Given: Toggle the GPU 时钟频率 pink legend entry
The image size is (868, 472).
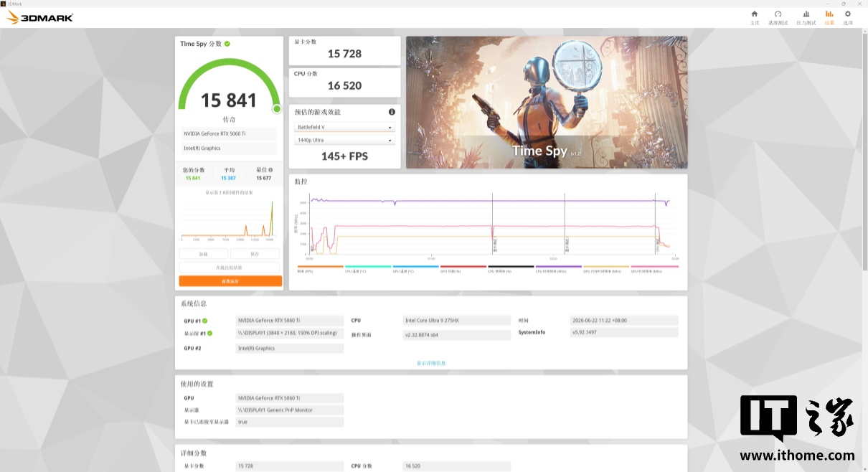Looking at the screenshot, I should pyautogui.click(x=654, y=269).
